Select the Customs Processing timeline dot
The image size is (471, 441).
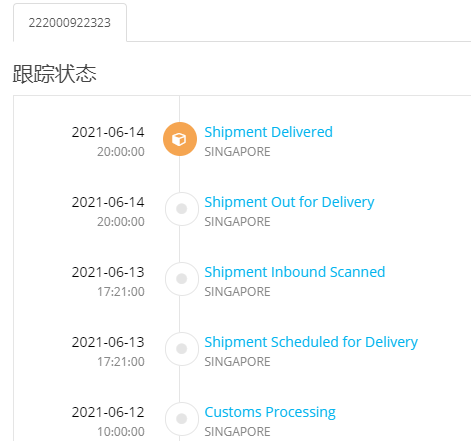[x=182, y=419]
